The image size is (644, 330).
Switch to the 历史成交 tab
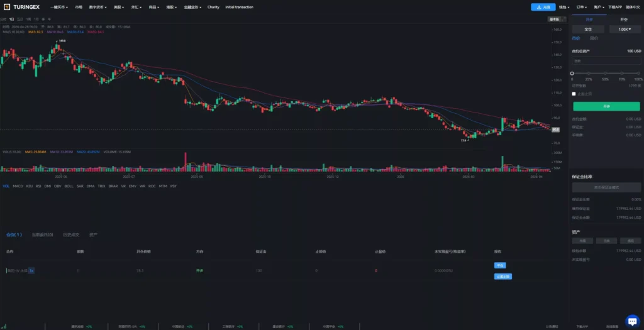71,235
